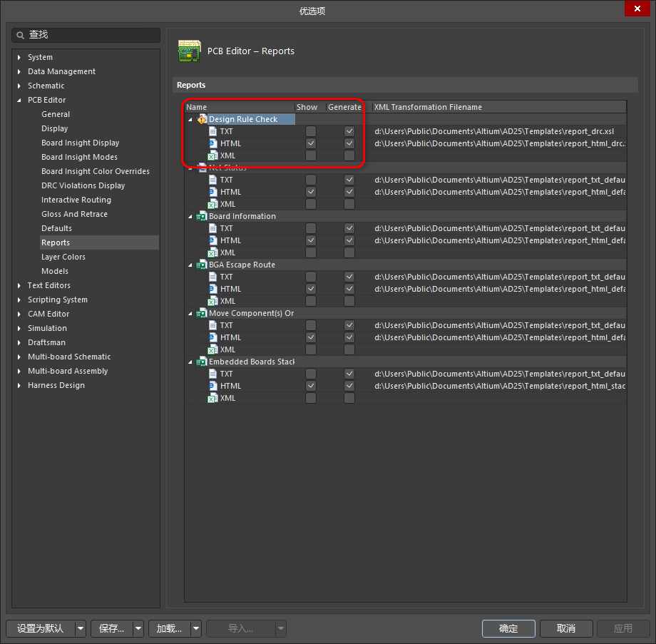Toggle Generate for Move Component(s) Or HTML
The height and width of the screenshot is (644, 656).
point(349,338)
